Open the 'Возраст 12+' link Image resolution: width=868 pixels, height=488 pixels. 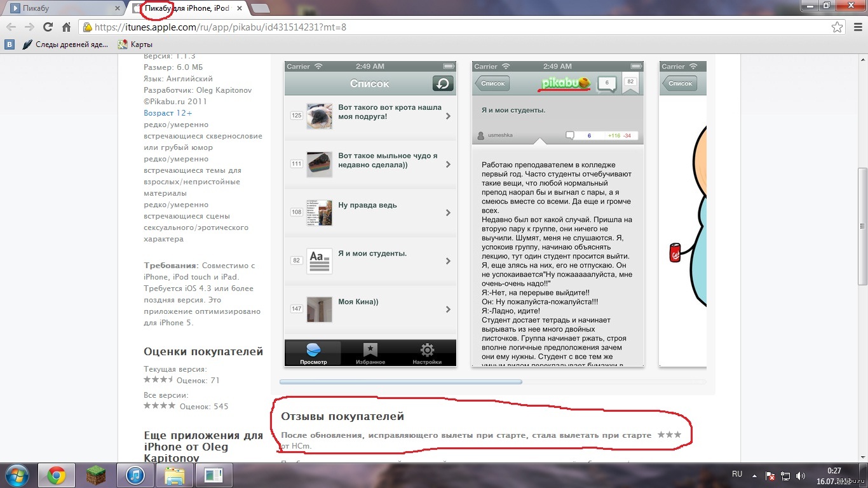click(168, 113)
